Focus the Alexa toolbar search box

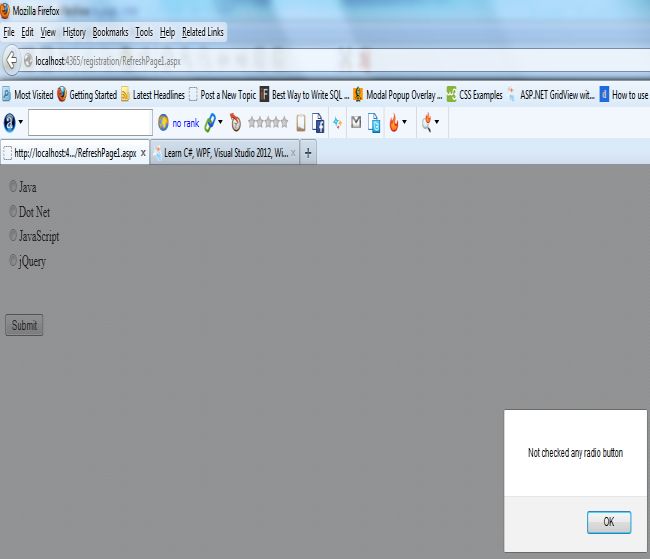point(90,122)
